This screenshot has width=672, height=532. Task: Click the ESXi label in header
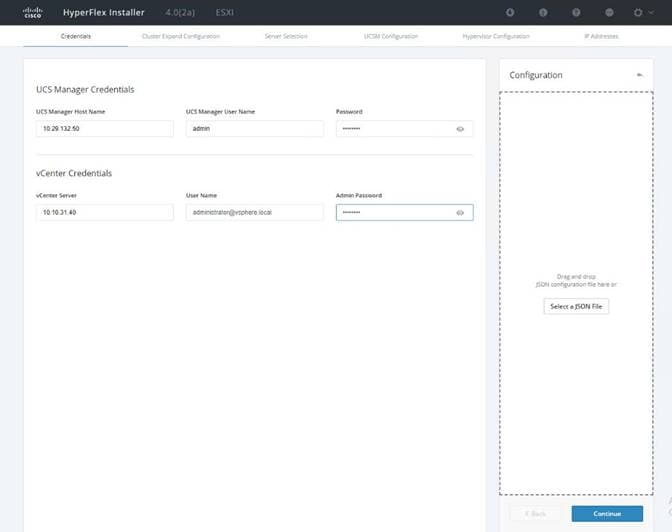225,12
